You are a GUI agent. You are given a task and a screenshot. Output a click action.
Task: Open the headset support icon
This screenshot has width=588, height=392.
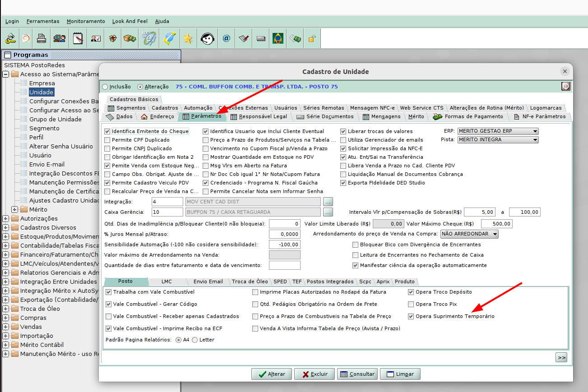point(207,39)
